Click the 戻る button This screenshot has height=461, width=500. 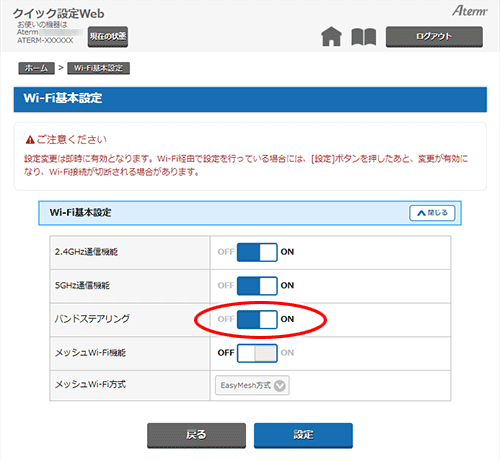[x=196, y=435]
